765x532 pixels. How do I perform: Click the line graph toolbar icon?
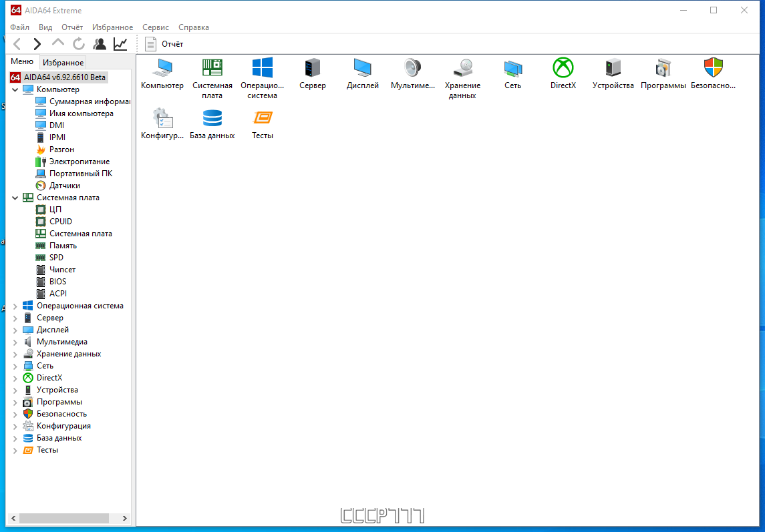click(120, 44)
